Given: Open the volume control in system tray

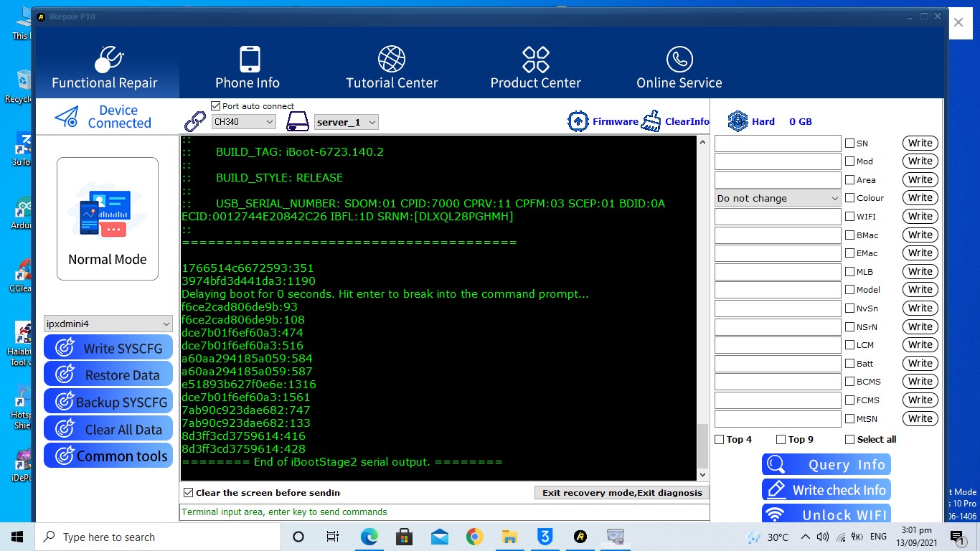Looking at the screenshot, I should coord(823,537).
